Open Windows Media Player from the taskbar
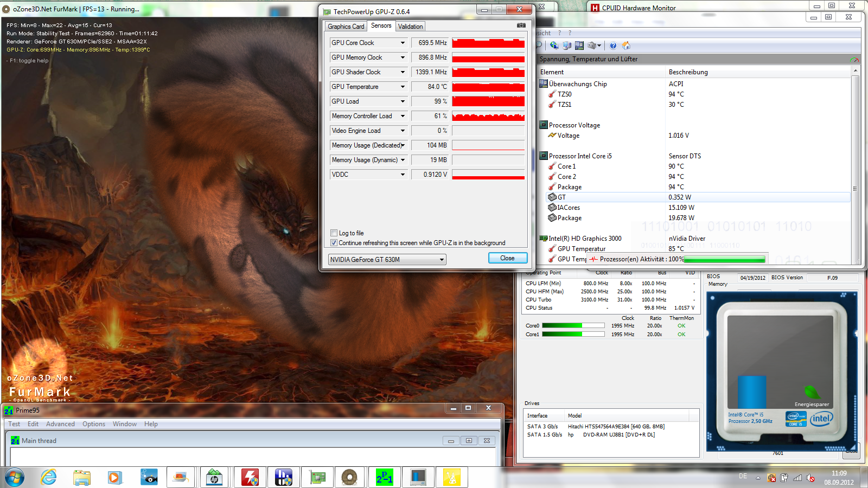This screenshot has width=868, height=488. tap(114, 478)
